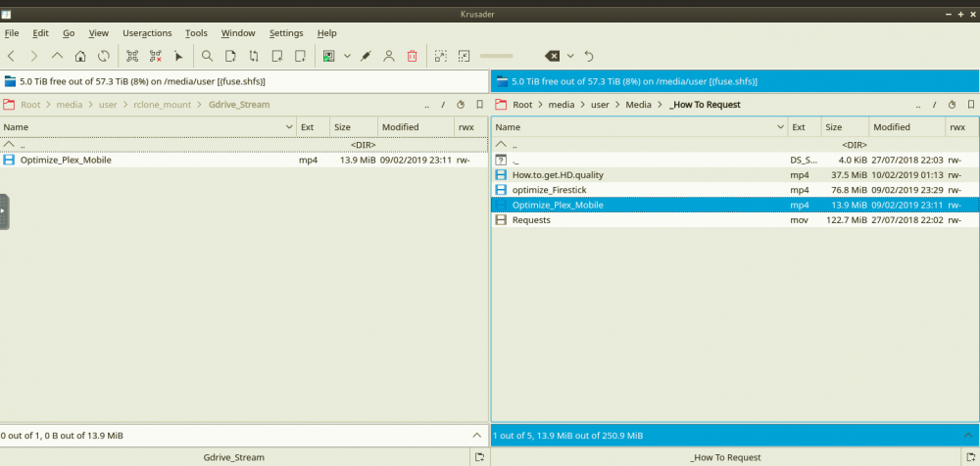Click the New File (page with plus) icon
The width and height of the screenshot is (980, 466).
click(x=300, y=56)
